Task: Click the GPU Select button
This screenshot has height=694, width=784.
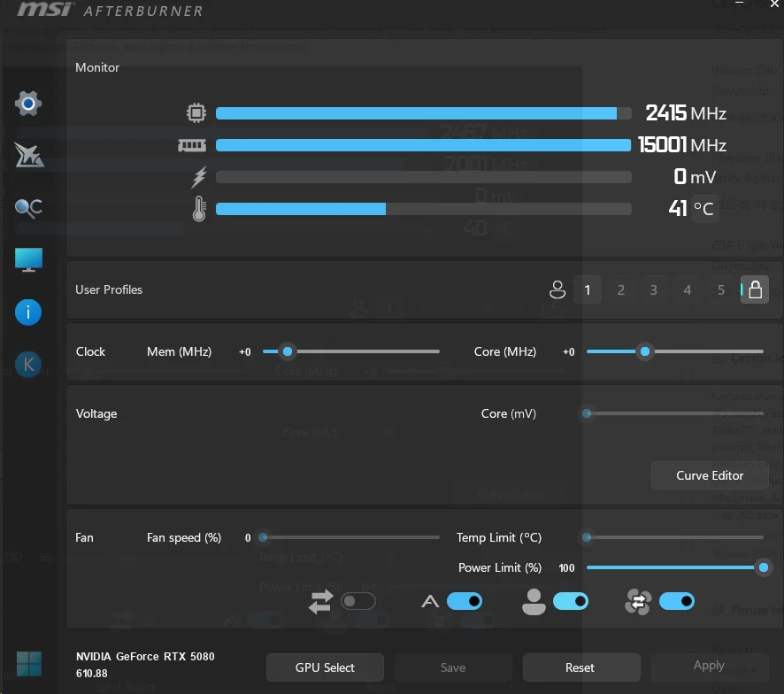Action: [325, 667]
